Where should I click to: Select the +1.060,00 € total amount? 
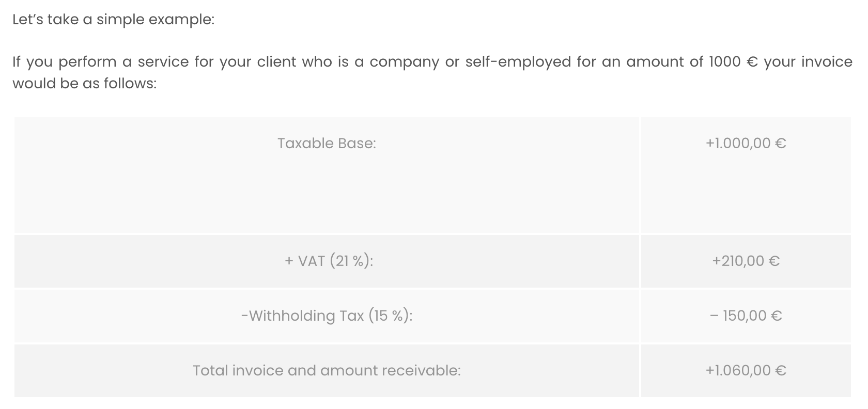coord(746,370)
